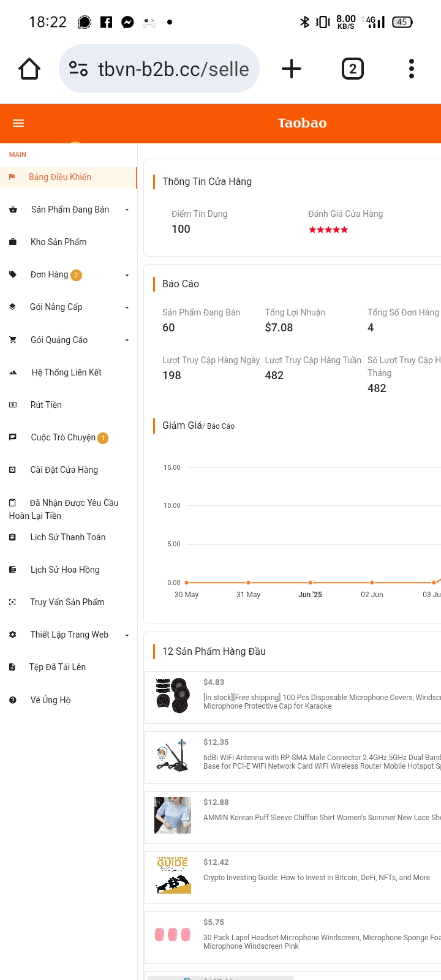This screenshot has width=441, height=980.
Task: Expand the Đơn Hàng dropdown arrow
Action: click(x=127, y=275)
